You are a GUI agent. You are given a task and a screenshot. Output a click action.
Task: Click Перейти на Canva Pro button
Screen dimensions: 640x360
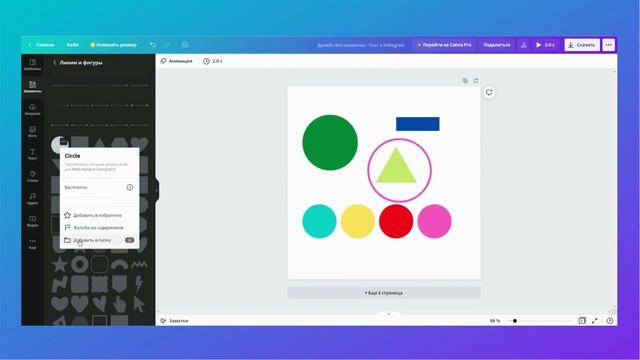coord(444,45)
